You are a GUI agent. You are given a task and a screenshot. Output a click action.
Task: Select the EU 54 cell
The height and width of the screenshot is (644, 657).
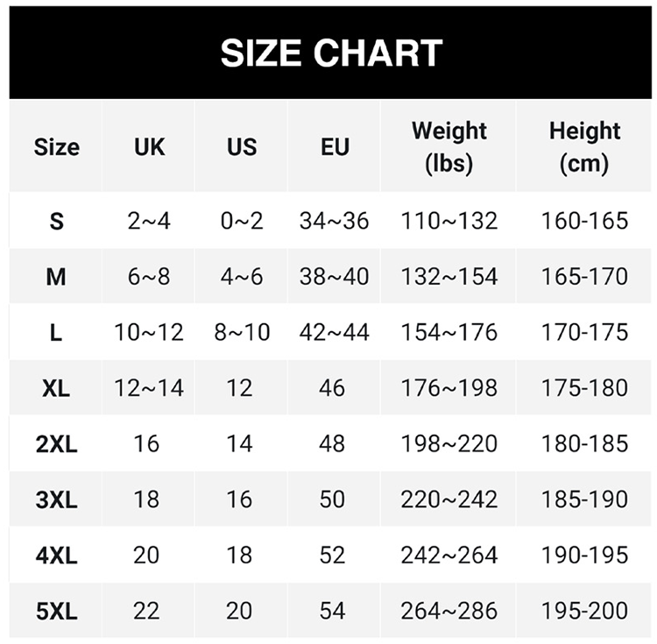point(333,611)
